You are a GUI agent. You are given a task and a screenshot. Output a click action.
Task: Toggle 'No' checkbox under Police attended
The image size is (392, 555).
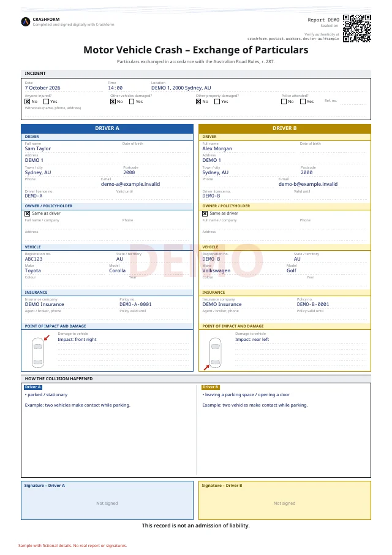point(284,102)
